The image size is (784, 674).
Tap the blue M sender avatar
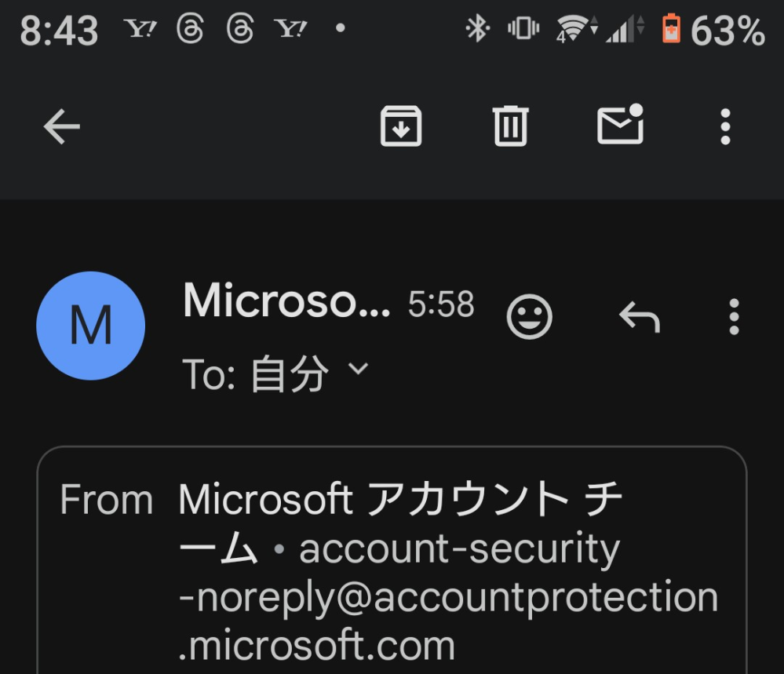click(90, 326)
